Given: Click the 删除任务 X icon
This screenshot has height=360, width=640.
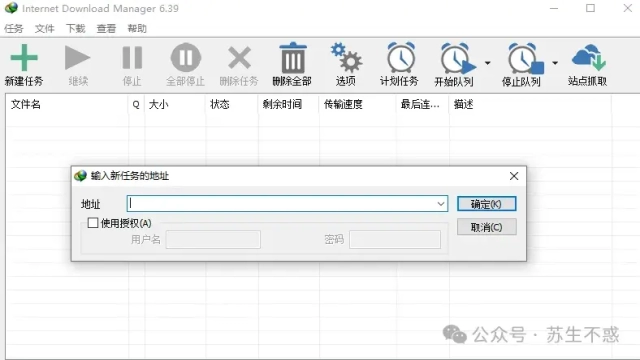Looking at the screenshot, I should pyautogui.click(x=239, y=58).
